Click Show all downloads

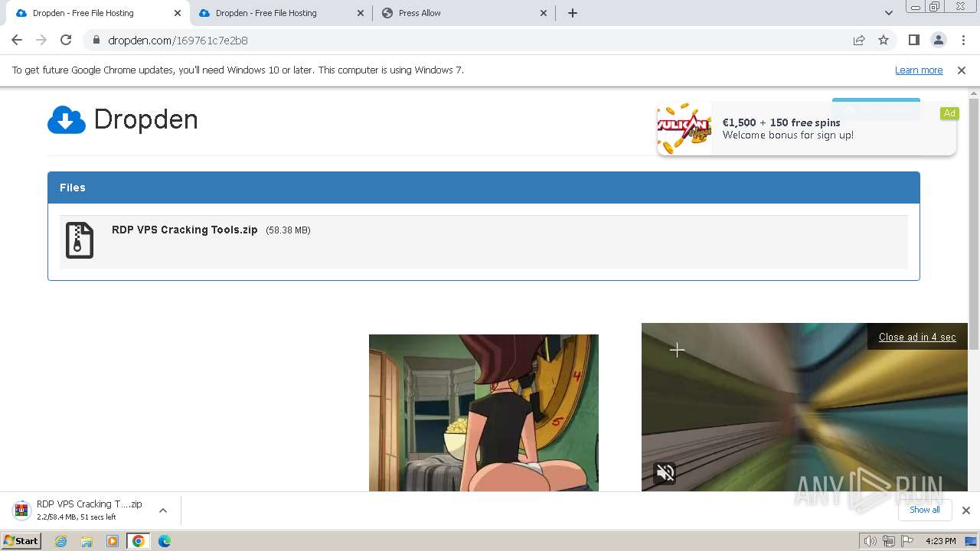924,510
